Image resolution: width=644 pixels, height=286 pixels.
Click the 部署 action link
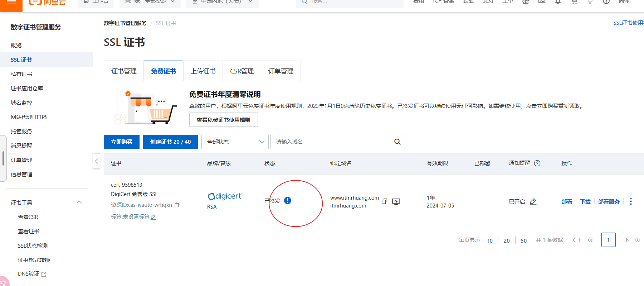click(x=567, y=202)
